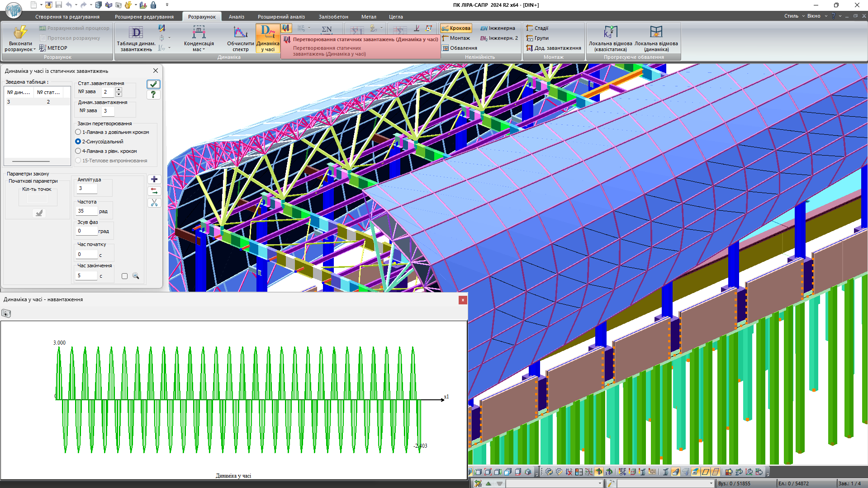This screenshot has width=868, height=488.
Task: Apply settings with the green checkmark button
Action: [153, 84]
